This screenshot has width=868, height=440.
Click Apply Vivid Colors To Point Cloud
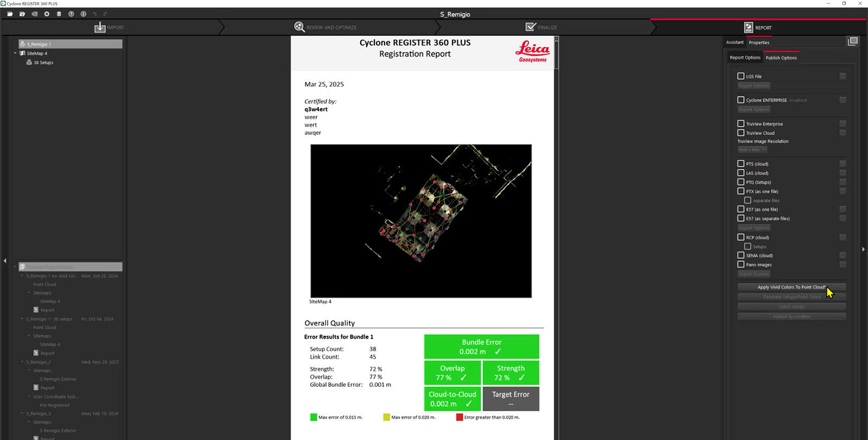click(791, 287)
